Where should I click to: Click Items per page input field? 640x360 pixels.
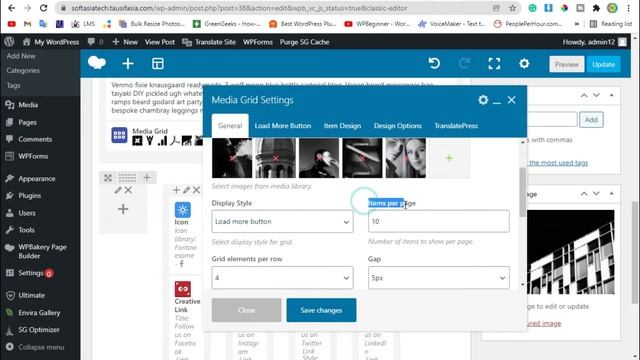pyautogui.click(x=439, y=221)
